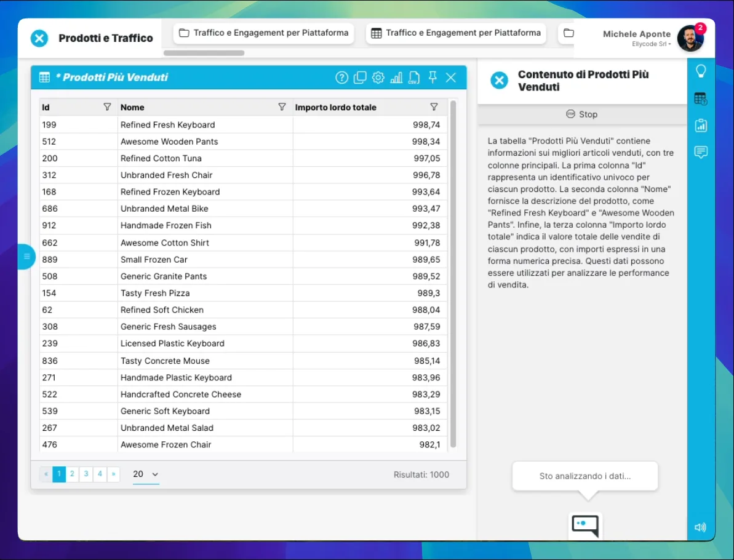The image size is (734, 560).
Task: Select the Refined Fresh Keyboard row
Action: point(244,125)
